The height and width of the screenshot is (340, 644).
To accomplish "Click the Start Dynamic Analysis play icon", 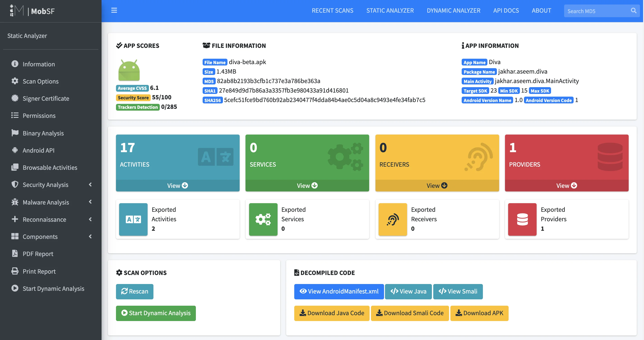I will click(x=15, y=288).
